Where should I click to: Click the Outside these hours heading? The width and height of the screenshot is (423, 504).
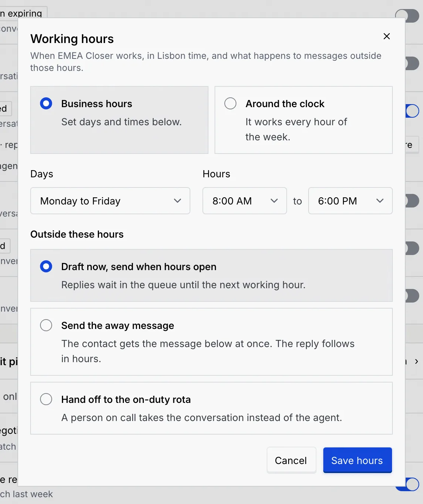click(x=77, y=234)
